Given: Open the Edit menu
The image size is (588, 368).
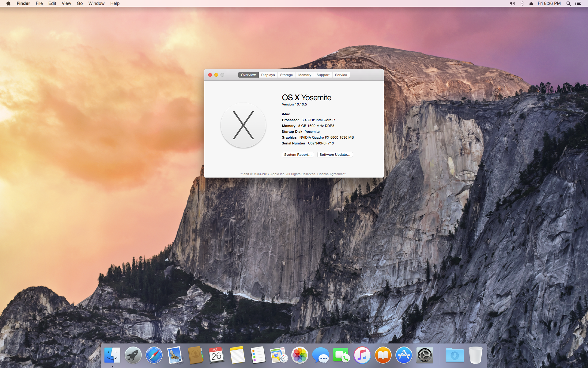Looking at the screenshot, I should [x=52, y=3].
